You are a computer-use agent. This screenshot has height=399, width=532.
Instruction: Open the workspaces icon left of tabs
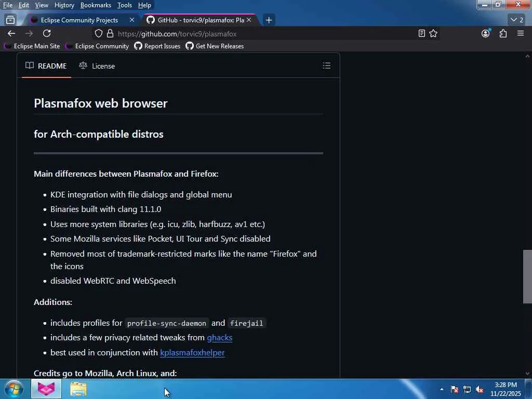[10, 20]
